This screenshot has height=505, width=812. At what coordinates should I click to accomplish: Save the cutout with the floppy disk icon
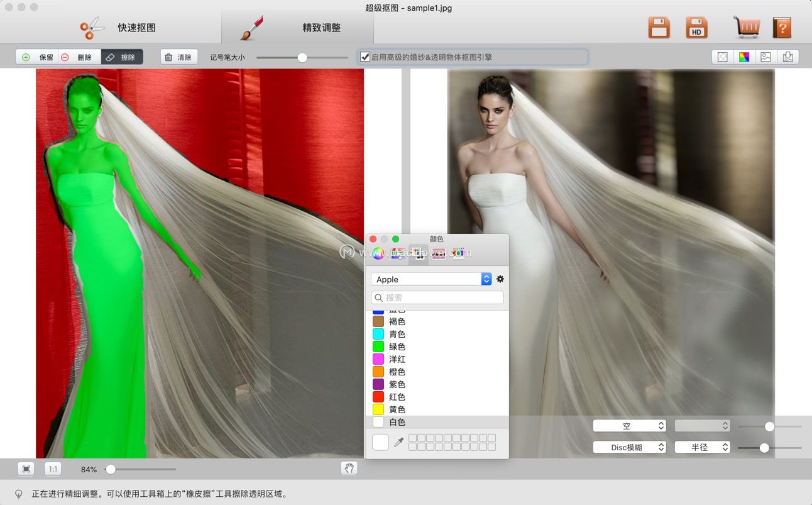[x=659, y=28]
